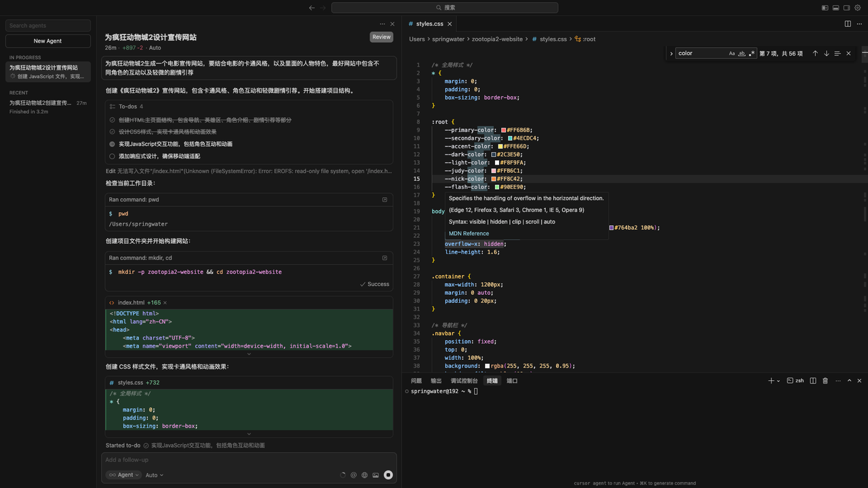This screenshot has width=868, height=488.
Task: Open settings gear in title bar
Action: (x=858, y=8)
